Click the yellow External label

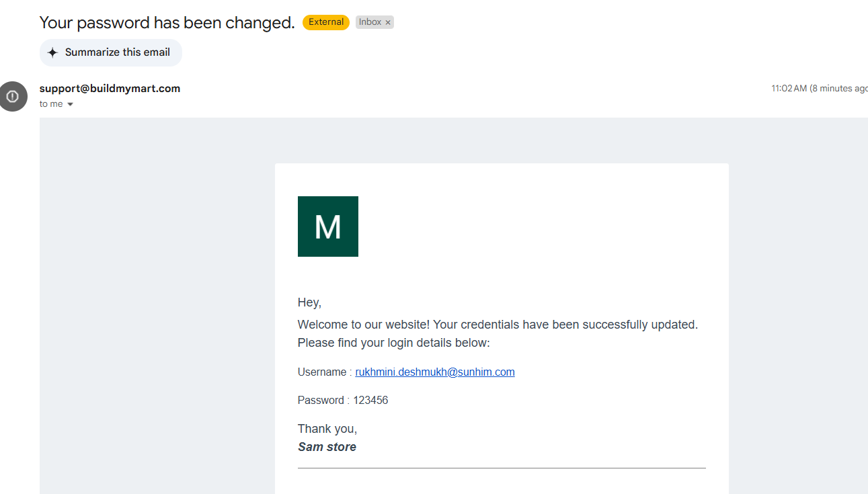click(x=326, y=22)
